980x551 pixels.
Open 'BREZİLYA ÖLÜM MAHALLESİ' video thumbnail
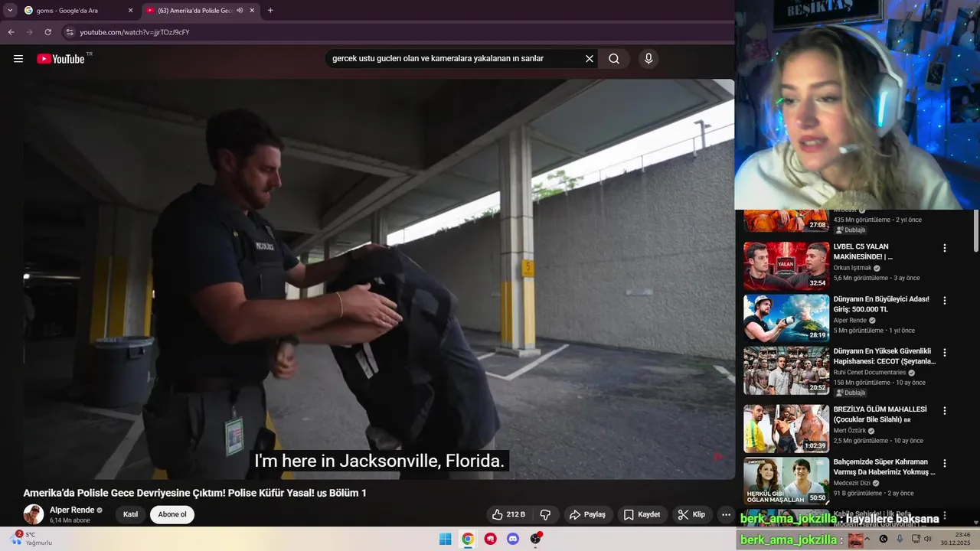click(786, 429)
